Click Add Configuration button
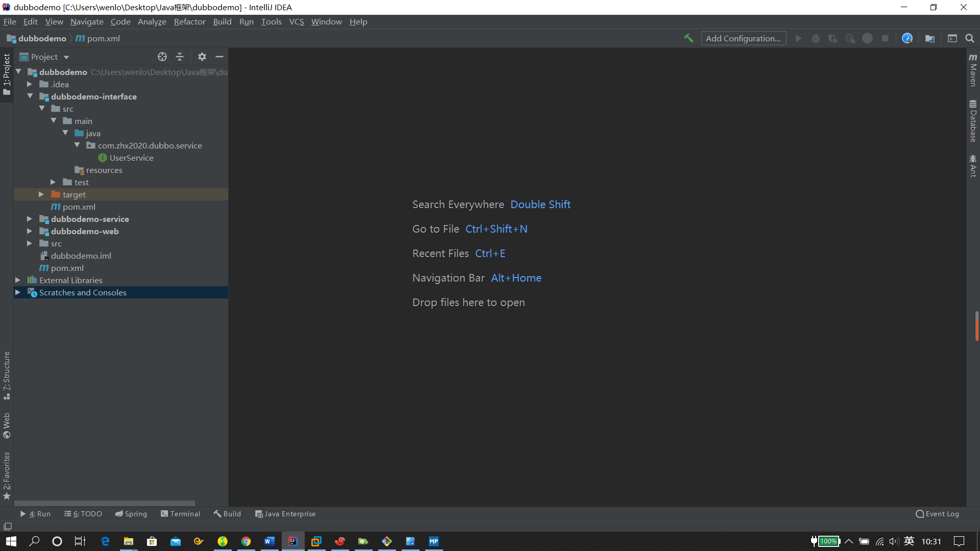This screenshot has height=551, width=980. coord(743,38)
